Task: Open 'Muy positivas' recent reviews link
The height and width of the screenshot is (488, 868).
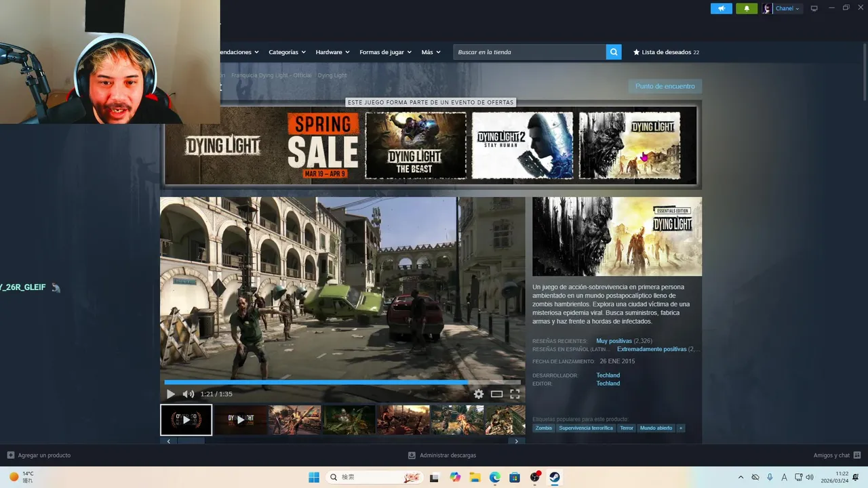Action: click(x=614, y=341)
